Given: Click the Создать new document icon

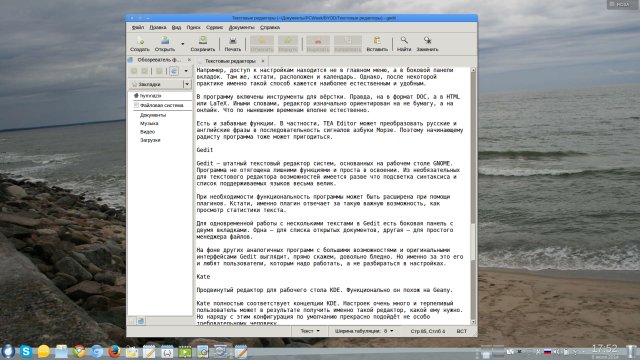Looking at the screenshot, I should pyautogui.click(x=140, y=44).
